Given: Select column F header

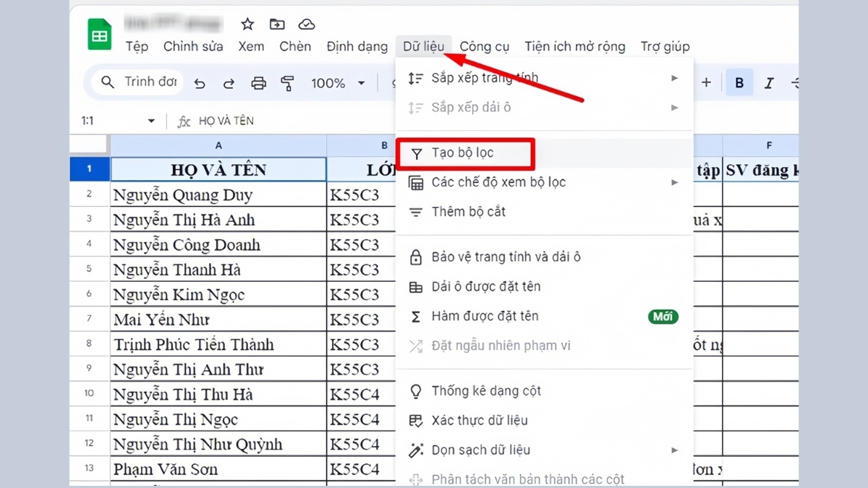Looking at the screenshot, I should [x=761, y=146].
